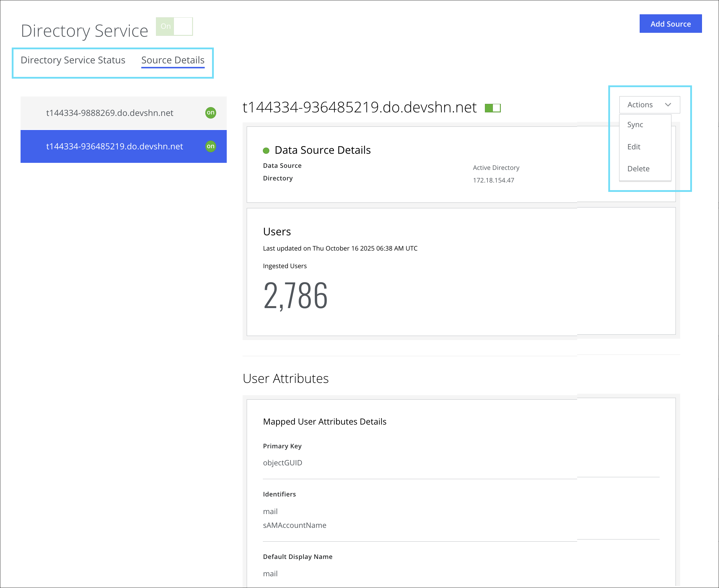Switch to Directory Service Status tab
The height and width of the screenshot is (588, 719).
tap(73, 60)
